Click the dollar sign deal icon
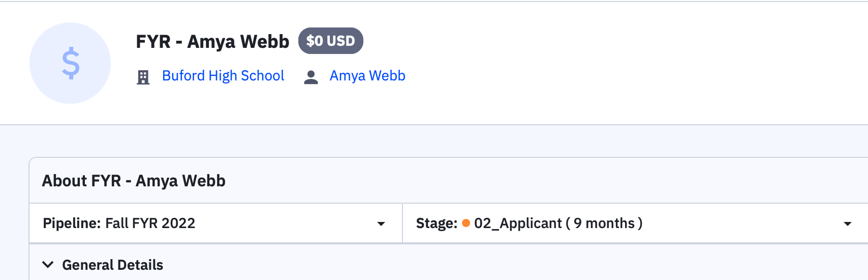 [x=70, y=63]
